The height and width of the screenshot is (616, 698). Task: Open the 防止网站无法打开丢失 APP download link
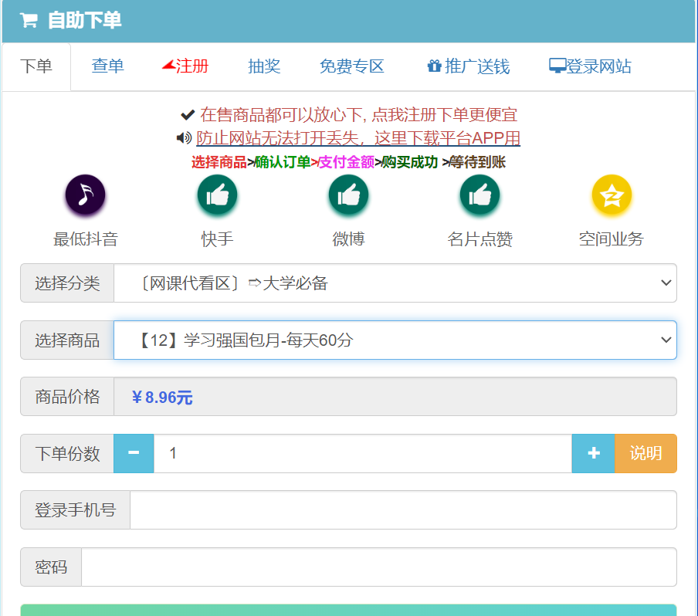[x=358, y=138]
